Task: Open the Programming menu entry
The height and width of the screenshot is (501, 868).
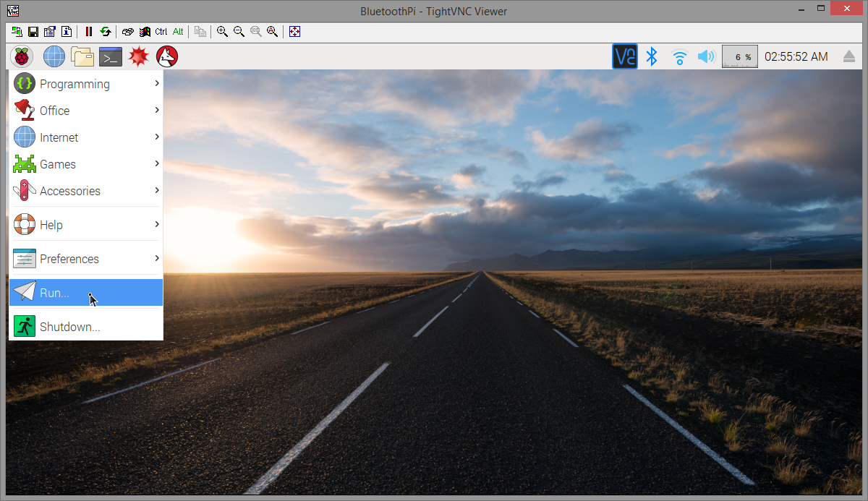Action: pyautogui.click(x=86, y=84)
